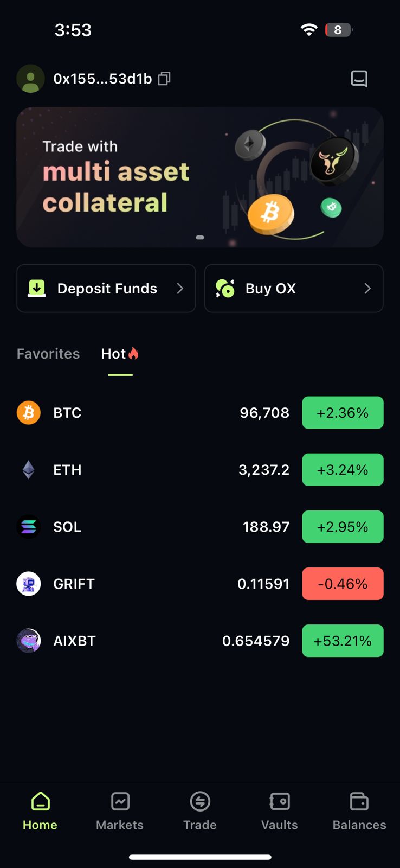Tap ETH +3.24% change badge

coord(343,470)
